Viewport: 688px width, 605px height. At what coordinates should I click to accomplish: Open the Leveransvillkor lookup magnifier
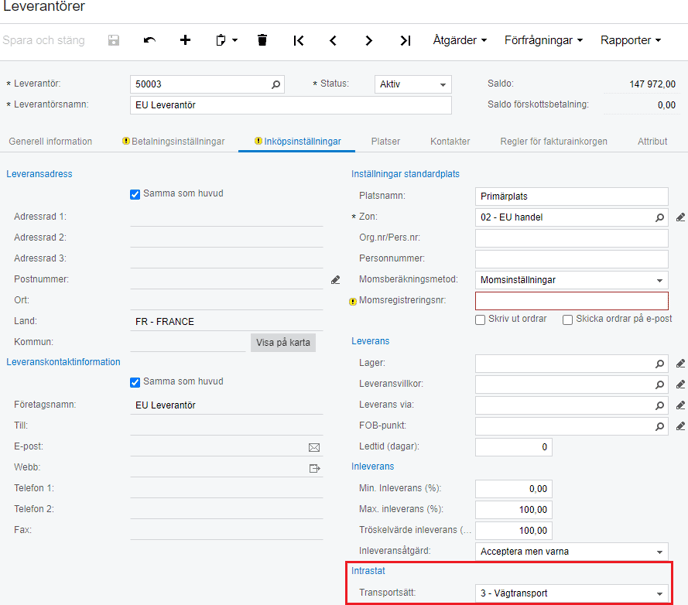coord(659,385)
